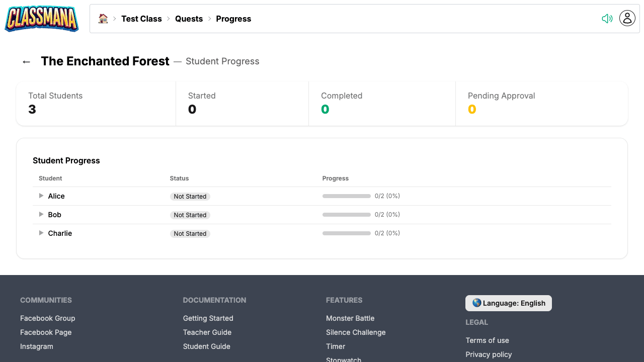Click the back arrow beside quest title
This screenshot has width=644, height=362.
pyautogui.click(x=26, y=61)
